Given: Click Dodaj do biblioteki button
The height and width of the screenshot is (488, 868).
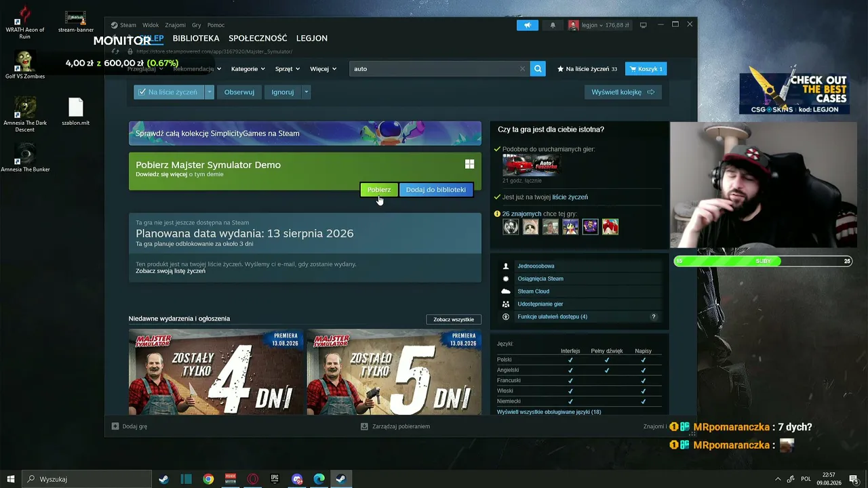Looking at the screenshot, I should [x=436, y=190].
